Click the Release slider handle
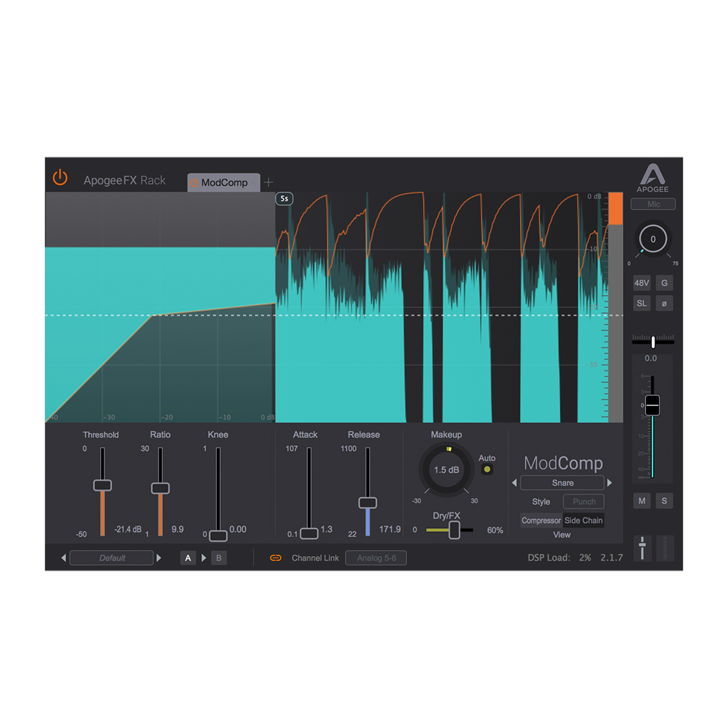Screen dimensions: 728x728 pyautogui.click(x=368, y=502)
